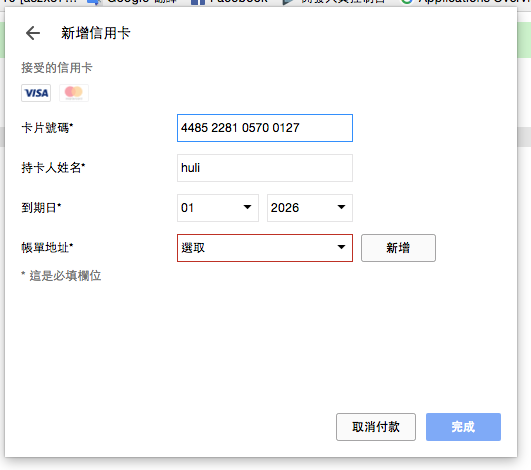Screen dimensions: 531x470
Task: Click the 到期日 field label
Action: [41, 208]
